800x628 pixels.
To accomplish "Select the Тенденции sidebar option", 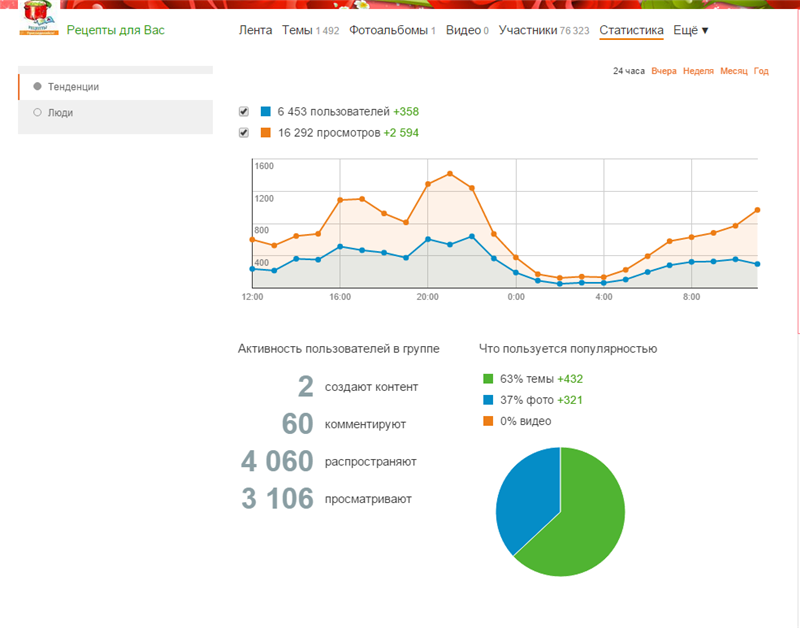I will click(x=38, y=87).
